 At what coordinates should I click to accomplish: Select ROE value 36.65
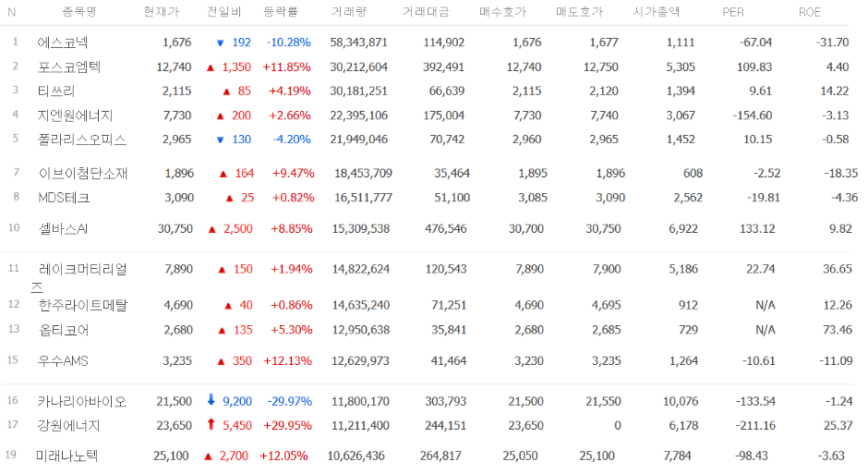pyautogui.click(x=838, y=269)
